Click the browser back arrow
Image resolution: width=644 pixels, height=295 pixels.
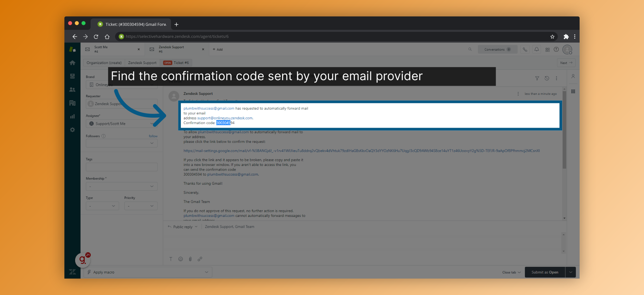click(75, 37)
